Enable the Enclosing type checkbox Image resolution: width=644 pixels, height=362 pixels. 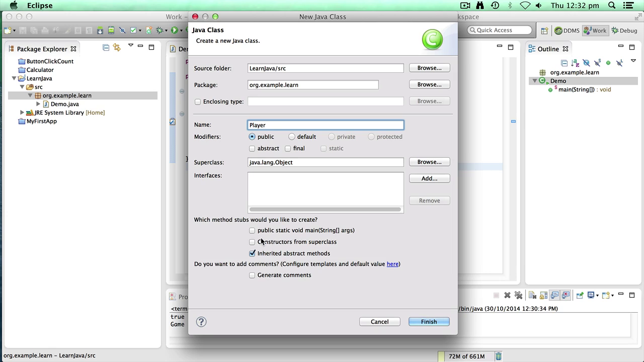click(x=198, y=102)
